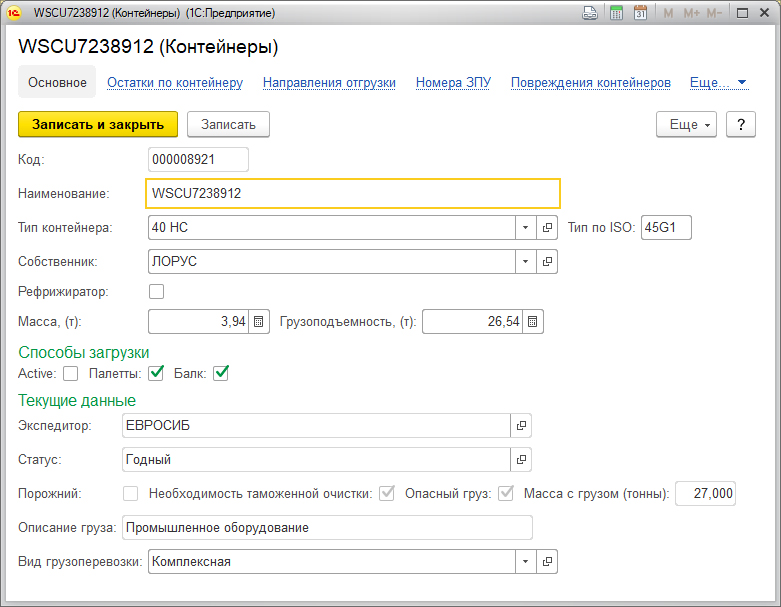
Task: Click the Код input field
Action: [198, 159]
